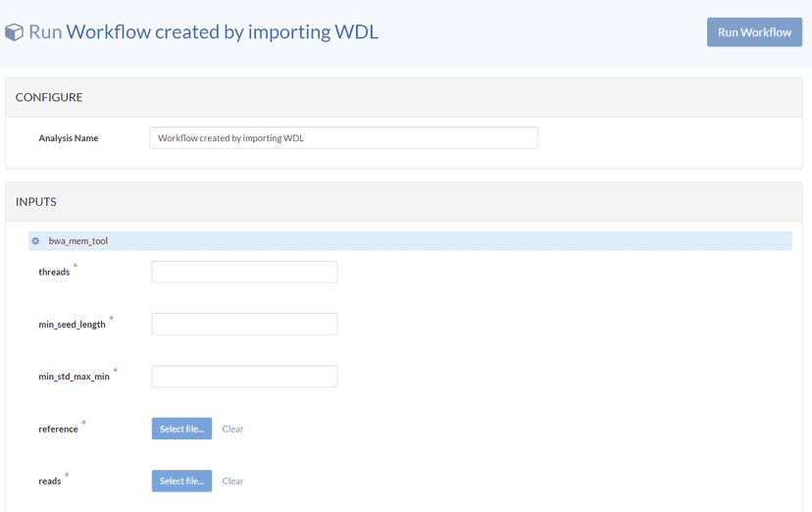Image resolution: width=812 pixels, height=512 pixels.
Task: Click the threads field label
Action: pos(54,273)
